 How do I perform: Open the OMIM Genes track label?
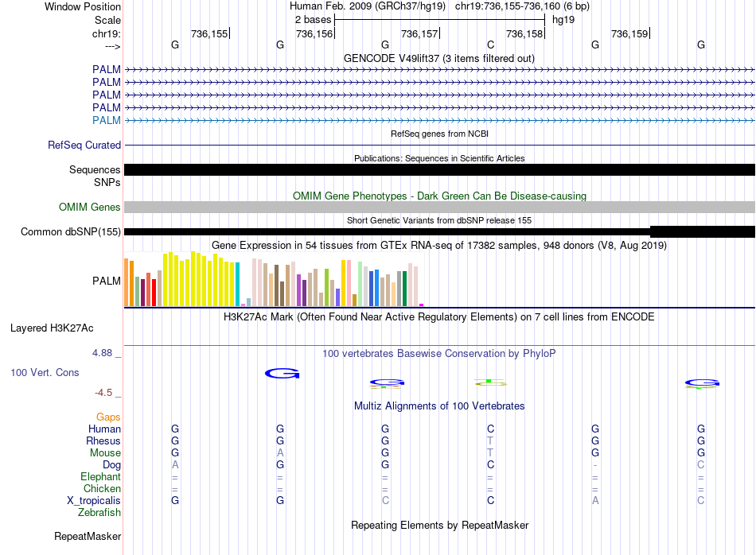coord(90,208)
